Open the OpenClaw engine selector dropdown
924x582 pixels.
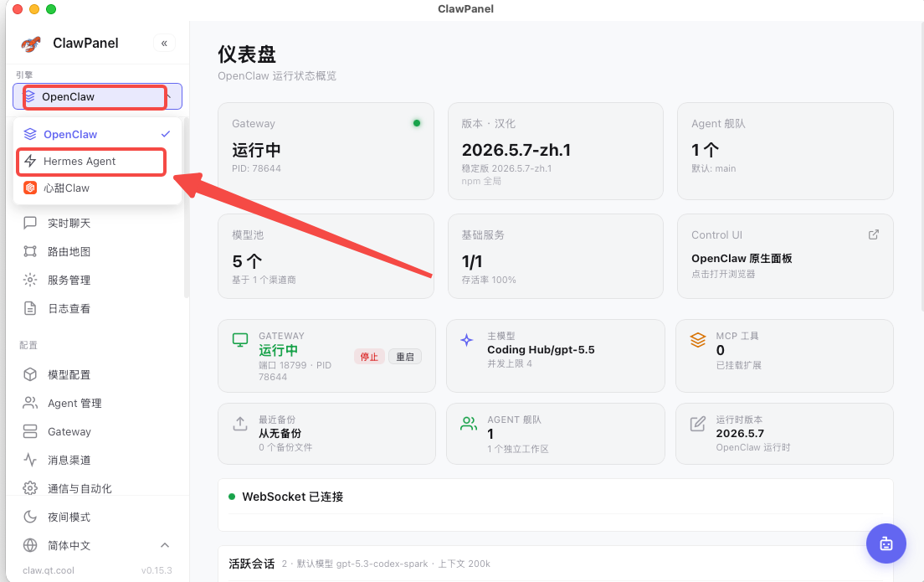(x=97, y=96)
